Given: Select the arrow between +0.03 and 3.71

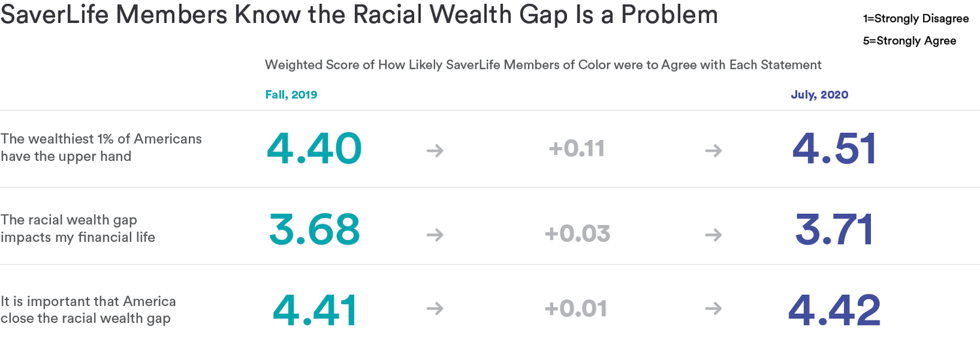Looking at the screenshot, I should pyautogui.click(x=713, y=234).
